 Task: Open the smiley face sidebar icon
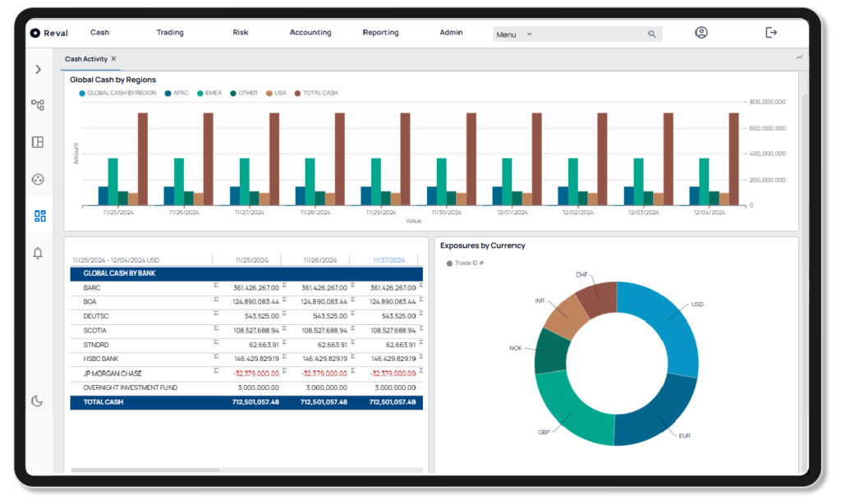click(38, 179)
